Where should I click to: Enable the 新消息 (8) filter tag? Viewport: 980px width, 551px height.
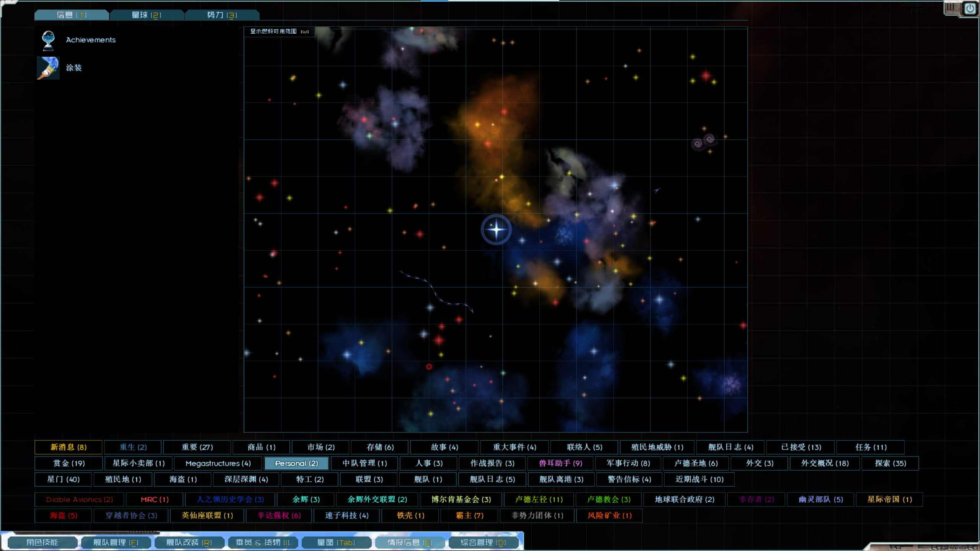(69, 447)
